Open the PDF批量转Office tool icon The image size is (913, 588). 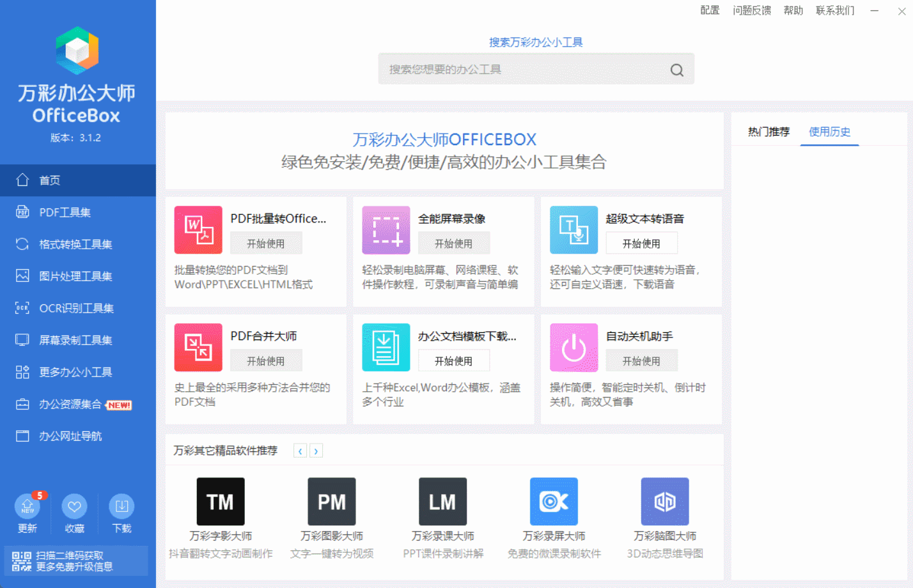point(198,230)
